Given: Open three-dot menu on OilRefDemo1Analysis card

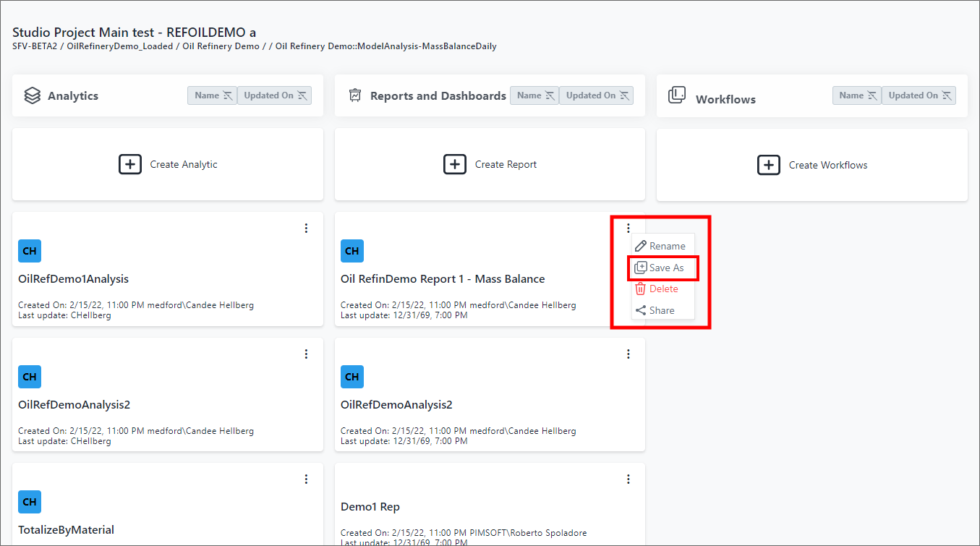Looking at the screenshot, I should coord(306,229).
